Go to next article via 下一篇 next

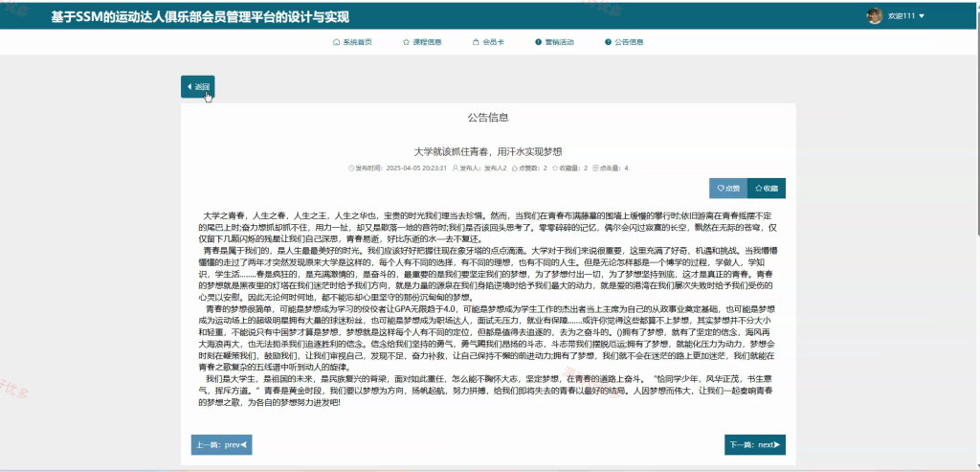click(755, 445)
